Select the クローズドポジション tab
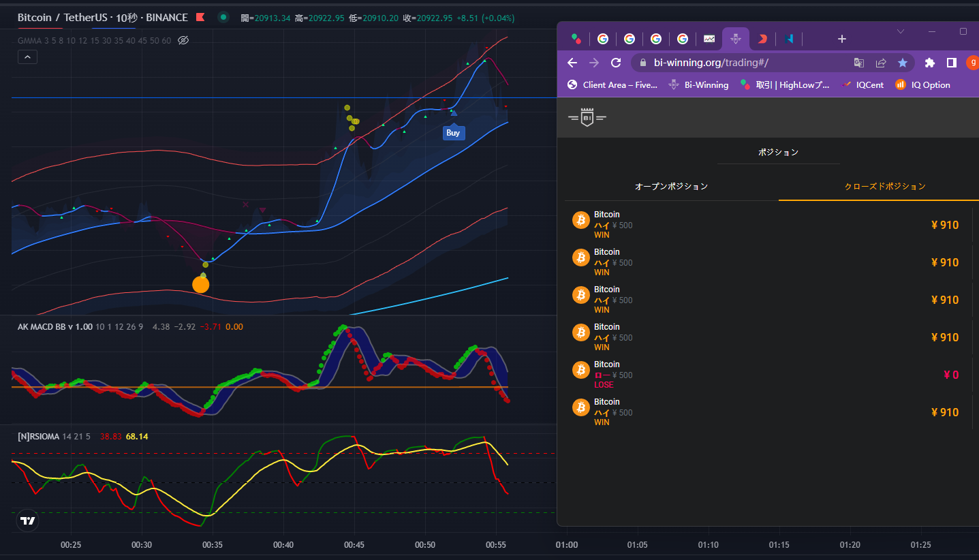This screenshot has height=560, width=979. (x=885, y=186)
